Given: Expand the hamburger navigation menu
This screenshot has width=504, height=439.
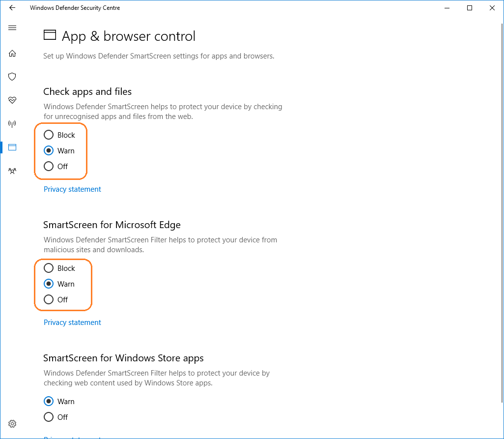Looking at the screenshot, I should 12,28.
